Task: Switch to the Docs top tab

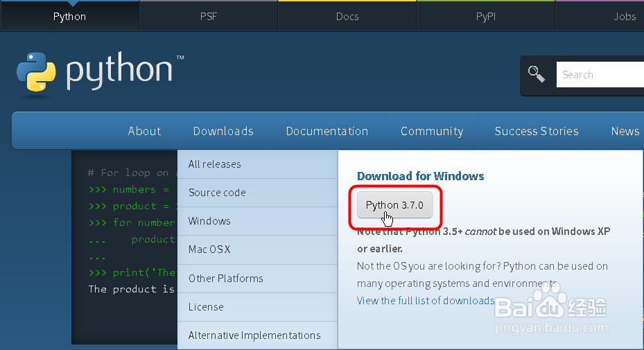Action: pyautogui.click(x=347, y=16)
